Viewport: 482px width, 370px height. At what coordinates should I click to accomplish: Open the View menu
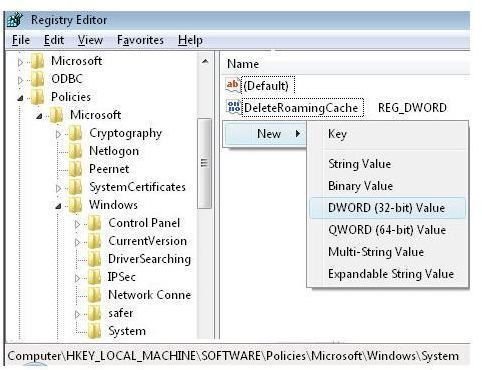click(90, 40)
